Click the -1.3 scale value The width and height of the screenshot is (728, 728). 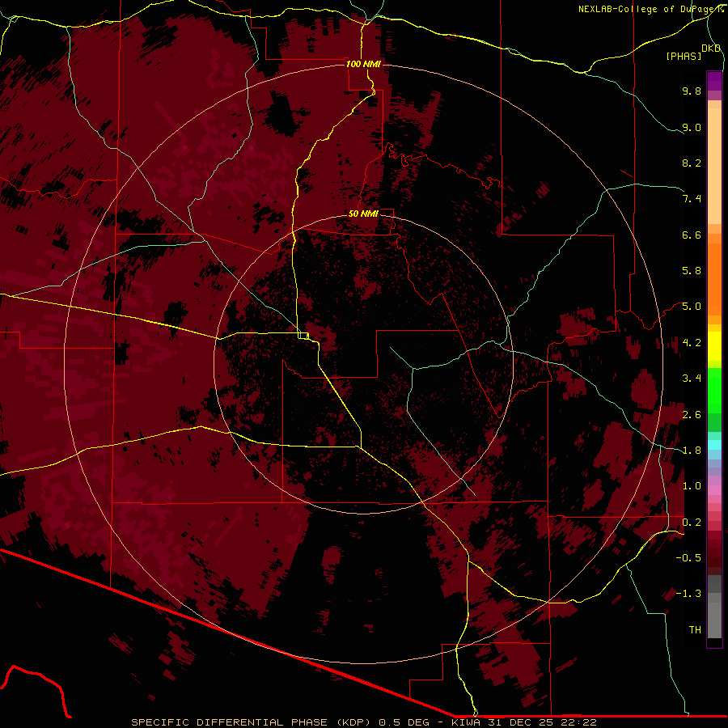[x=688, y=594]
